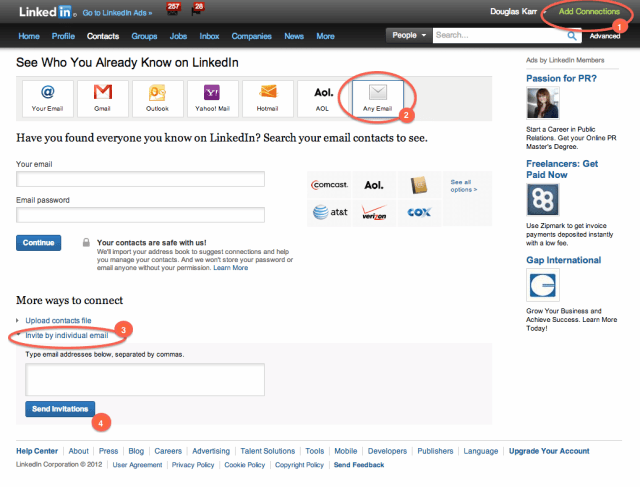Screen dimensions: 640x487
Task: Open the Talent Solutions footer link
Action: coord(267,451)
